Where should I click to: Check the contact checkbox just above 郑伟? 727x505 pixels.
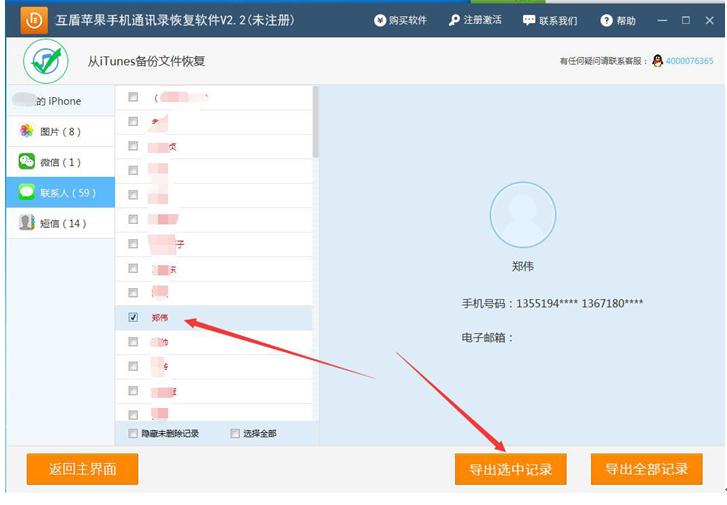coord(133,293)
